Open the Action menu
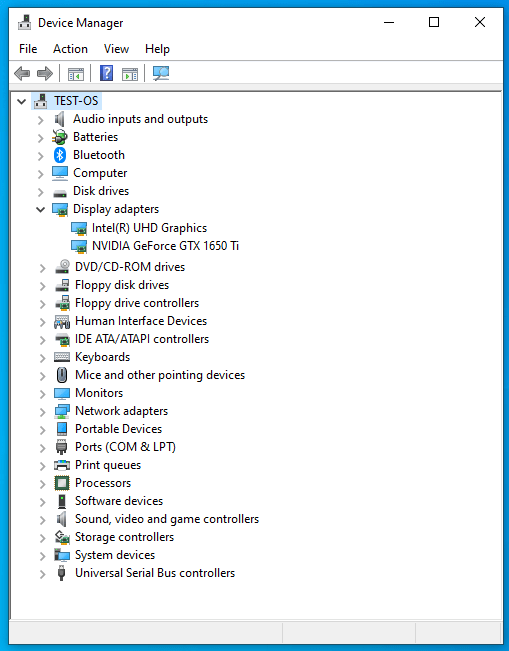The image size is (509, 651). pyautogui.click(x=70, y=49)
